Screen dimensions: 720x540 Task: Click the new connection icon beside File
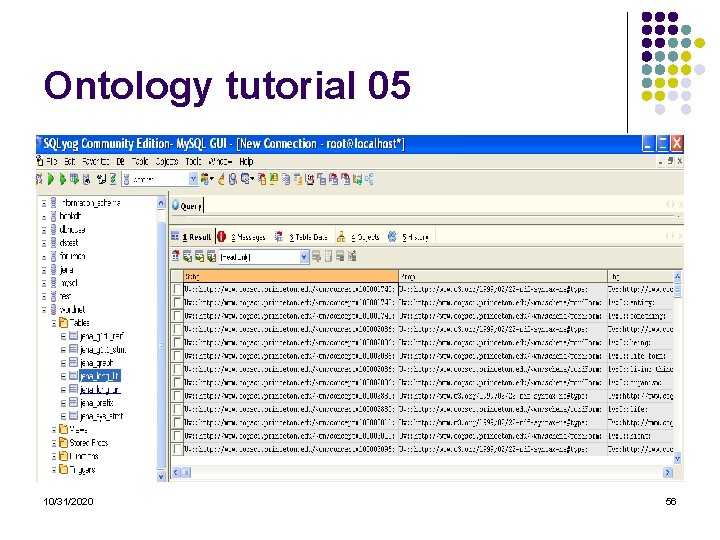(x=40, y=161)
